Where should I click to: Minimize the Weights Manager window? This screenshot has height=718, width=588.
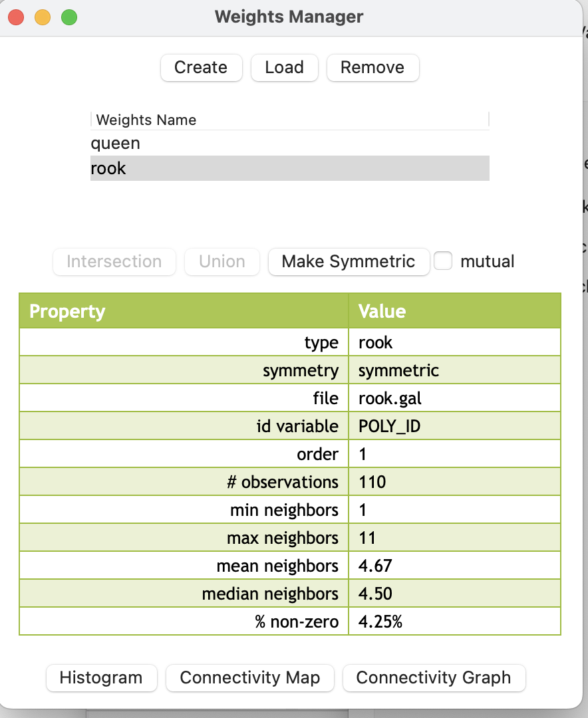[43, 18]
